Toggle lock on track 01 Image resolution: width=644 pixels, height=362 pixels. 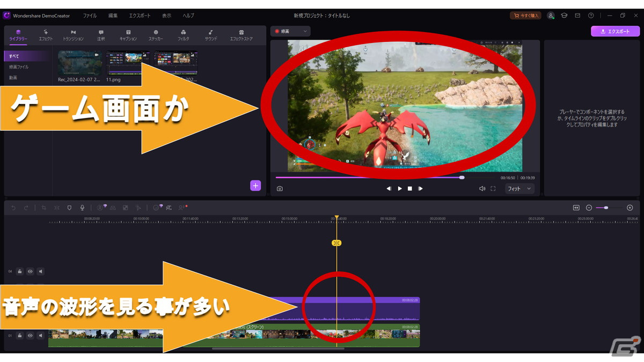click(19, 335)
